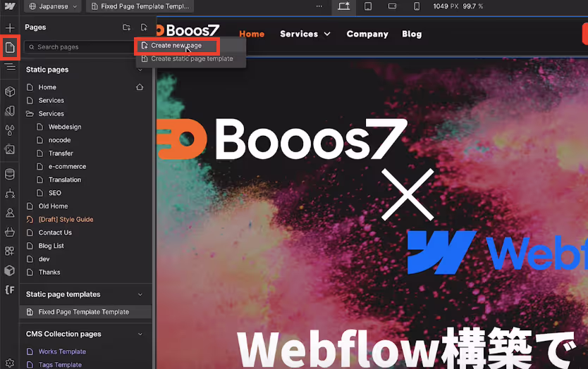The image size is (588, 369).
Task: Open the Style selectors panel icon
Action: point(10,111)
